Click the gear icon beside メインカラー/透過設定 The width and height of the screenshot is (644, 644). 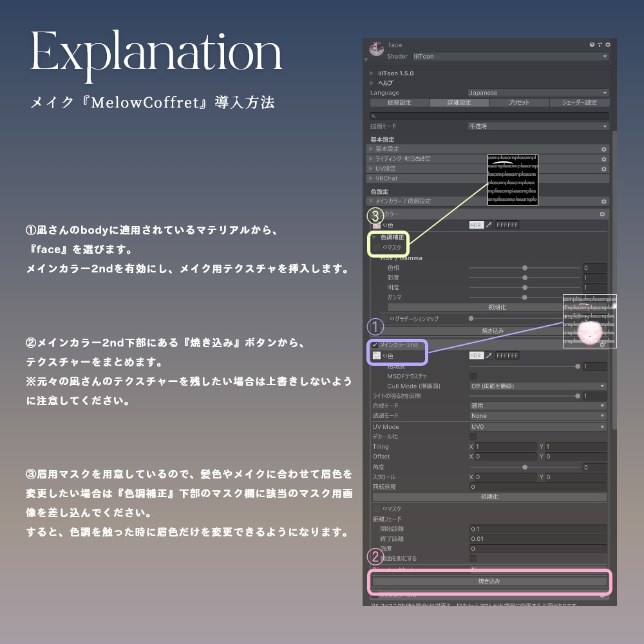tap(603, 200)
